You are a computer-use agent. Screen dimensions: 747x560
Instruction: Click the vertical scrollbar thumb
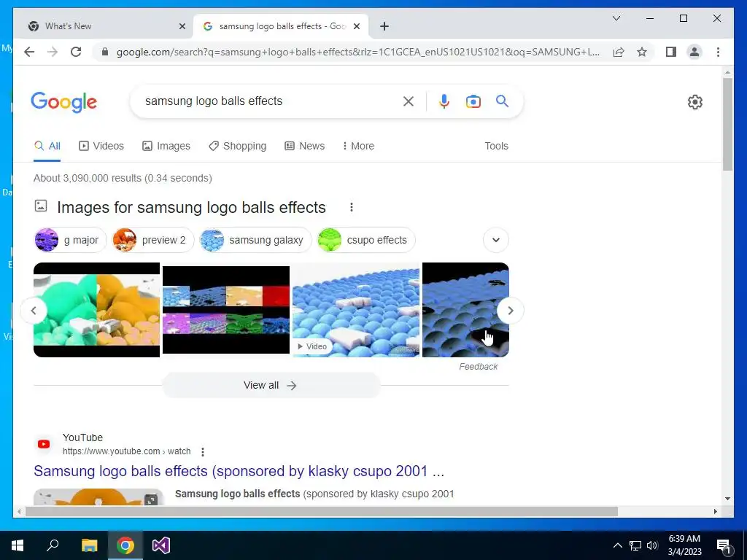(727, 124)
